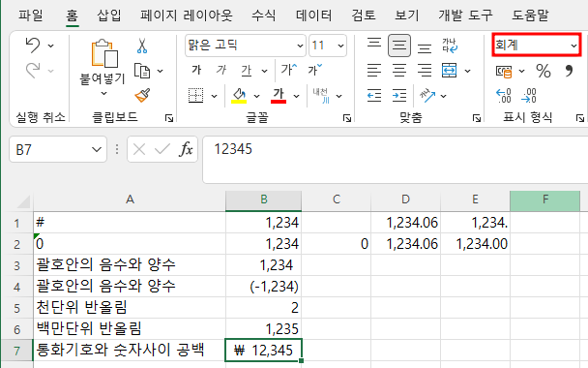Click the Select All corner triangle
Viewport: 588px width, 368px height.
pos(23,200)
